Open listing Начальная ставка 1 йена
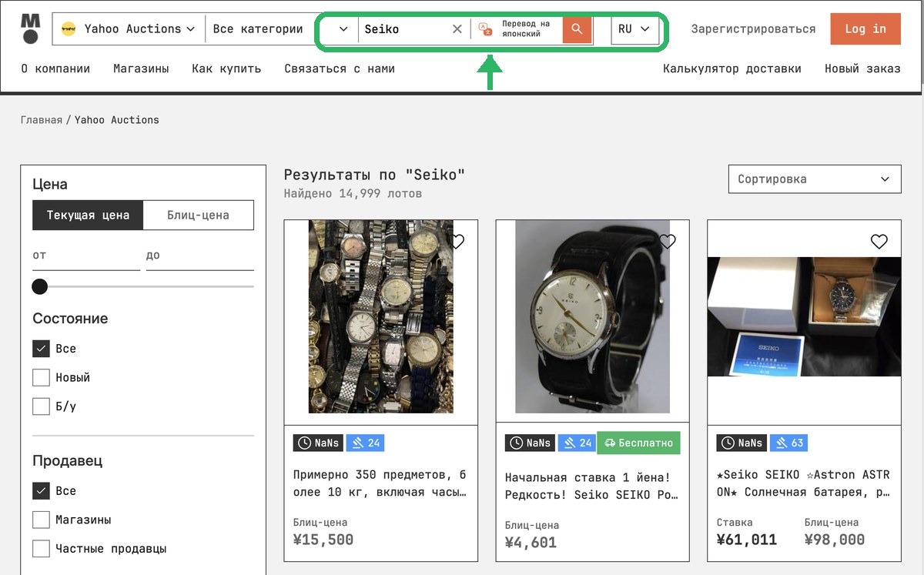Image resolution: width=924 pixels, height=575 pixels. (x=592, y=486)
